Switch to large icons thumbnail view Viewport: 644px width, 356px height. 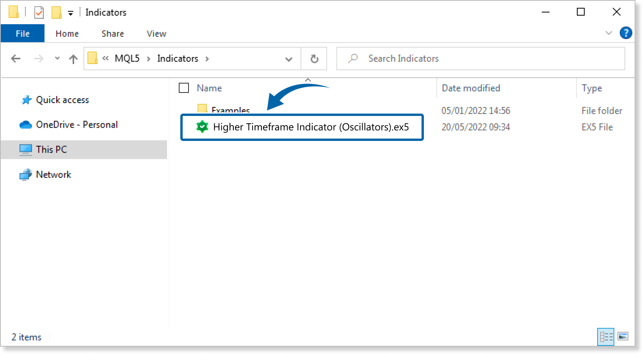[x=623, y=336]
